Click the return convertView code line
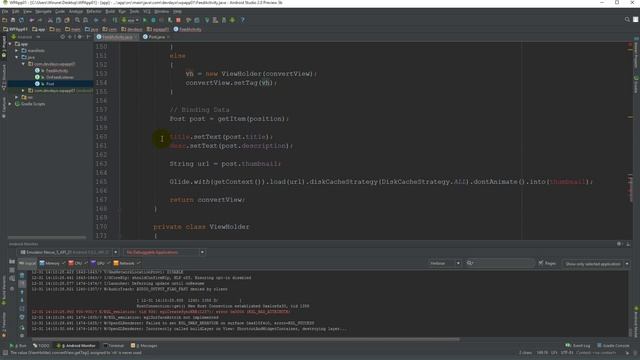 pos(207,200)
